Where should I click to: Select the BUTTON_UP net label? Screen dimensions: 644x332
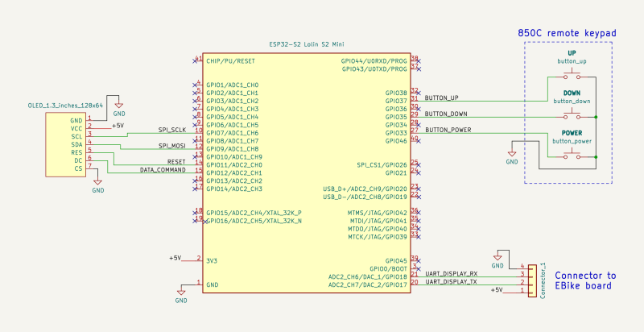(441, 98)
